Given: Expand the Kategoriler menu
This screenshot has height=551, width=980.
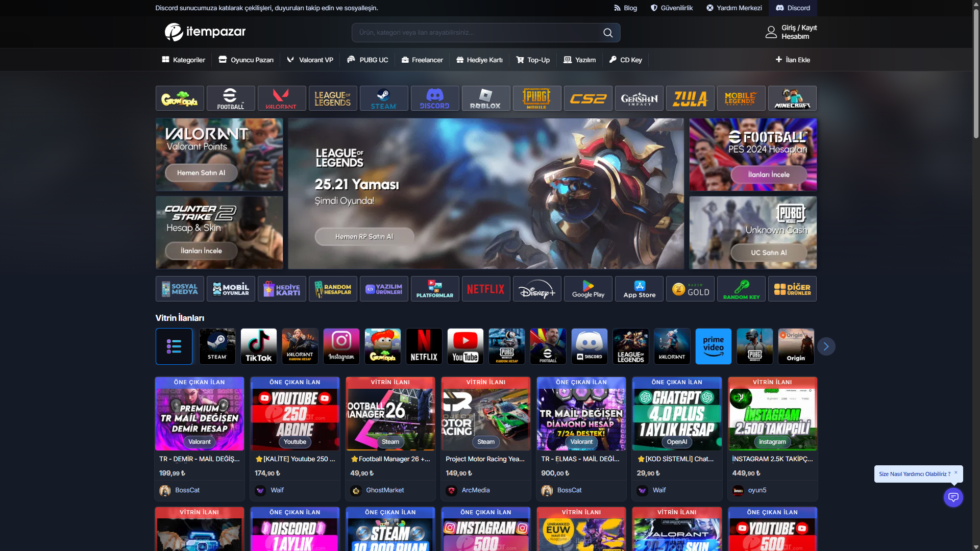Looking at the screenshot, I should click(x=183, y=60).
